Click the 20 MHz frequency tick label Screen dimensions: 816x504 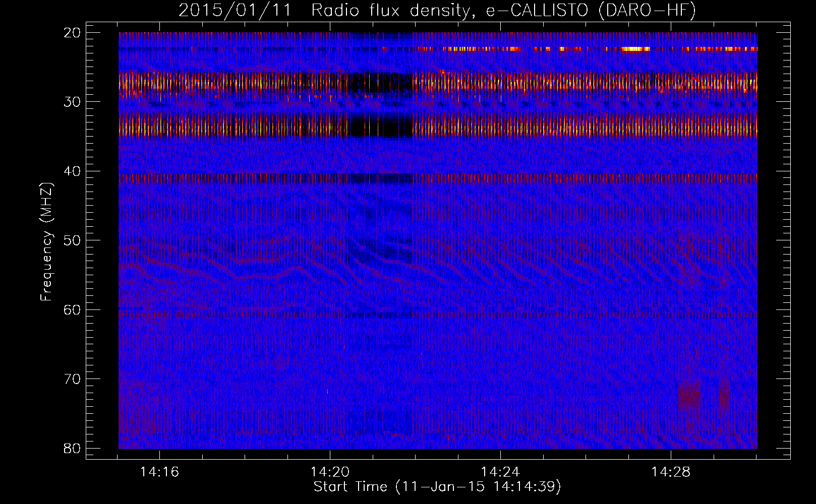tap(72, 33)
